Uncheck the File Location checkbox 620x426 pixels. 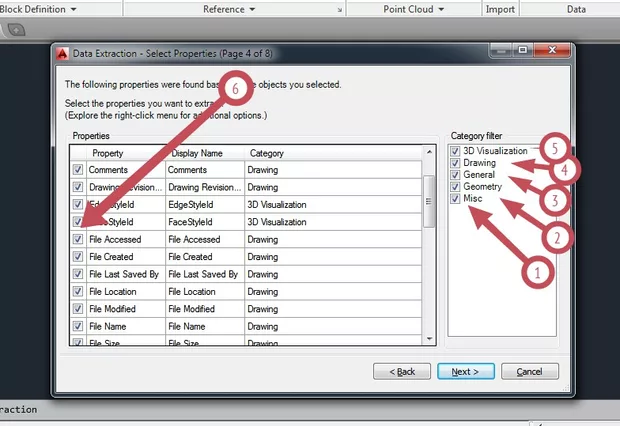coord(78,292)
